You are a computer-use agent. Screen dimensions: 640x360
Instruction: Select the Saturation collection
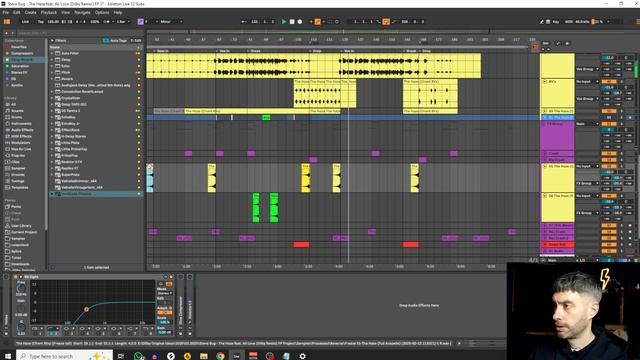click(x=20, y=66)
